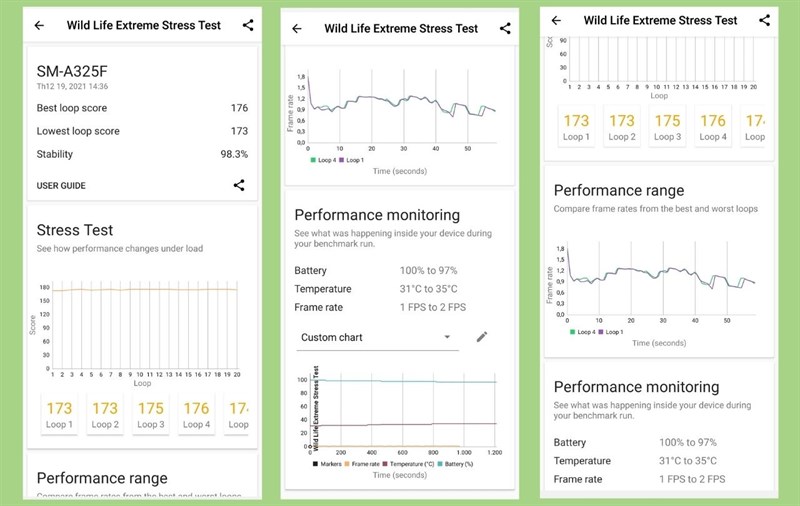Tap Performance monitoring heading in right screen
This screenshot has height=506, width=800.
(636, 387)
